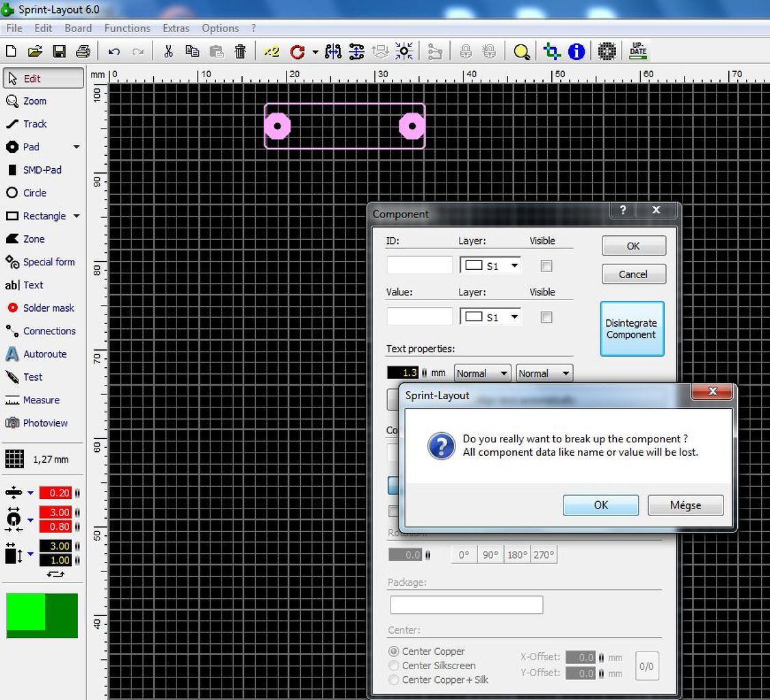Click Disintegrate Component button
The height and width of the screenshot is (700, 770).
tap(631, 329)
